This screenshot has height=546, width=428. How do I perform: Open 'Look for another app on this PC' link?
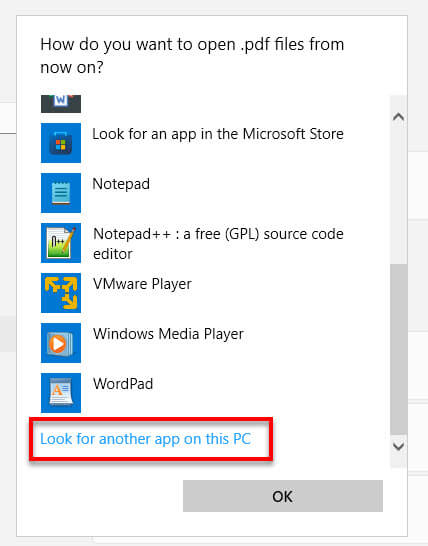[x=146, y=439]
